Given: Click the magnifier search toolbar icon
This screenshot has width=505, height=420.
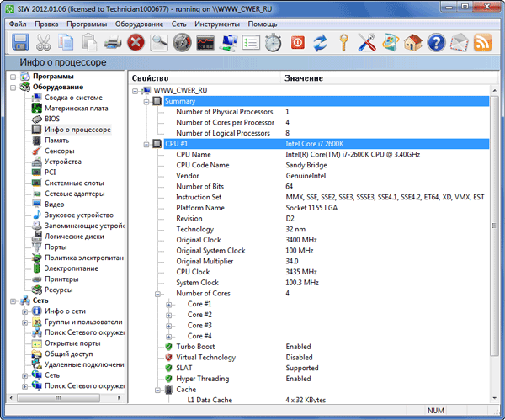Looking at the screenshot, I should click(x=159, y=42).
